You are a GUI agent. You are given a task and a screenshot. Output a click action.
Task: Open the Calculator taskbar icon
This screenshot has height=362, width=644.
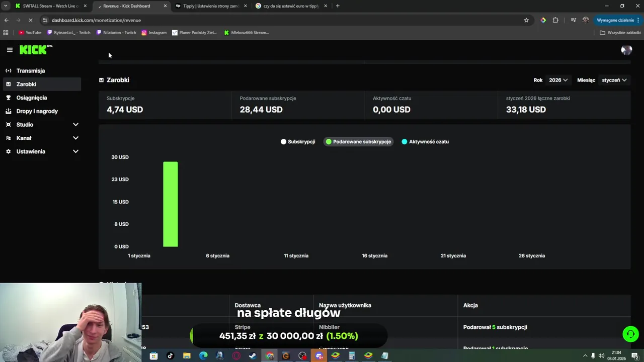[352, 356]
